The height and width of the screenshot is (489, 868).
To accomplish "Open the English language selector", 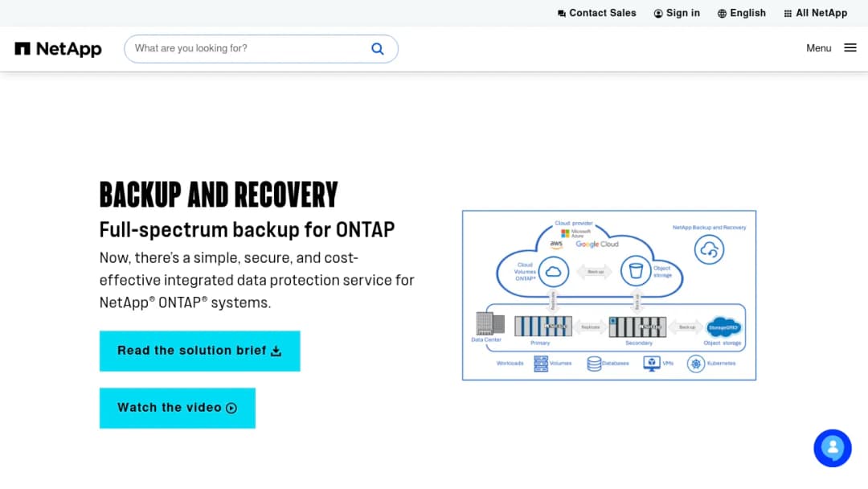I will 742,14.
